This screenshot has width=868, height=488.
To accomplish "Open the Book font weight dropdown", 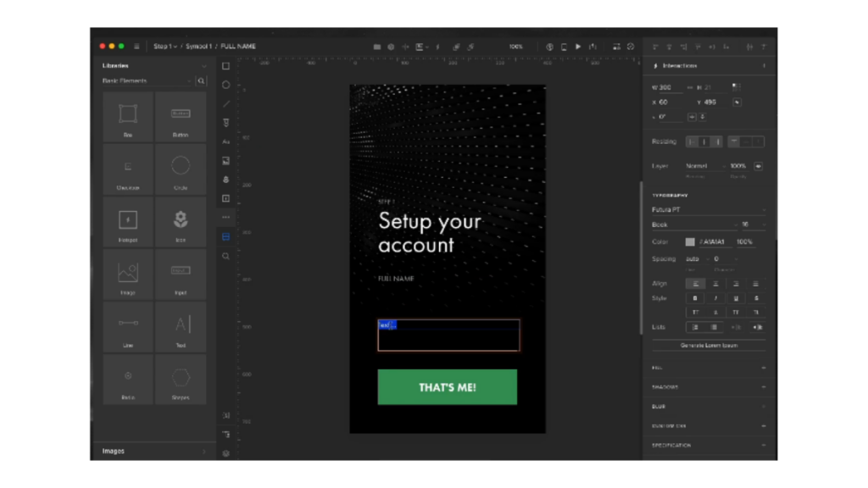I will [x=695, y=225].
